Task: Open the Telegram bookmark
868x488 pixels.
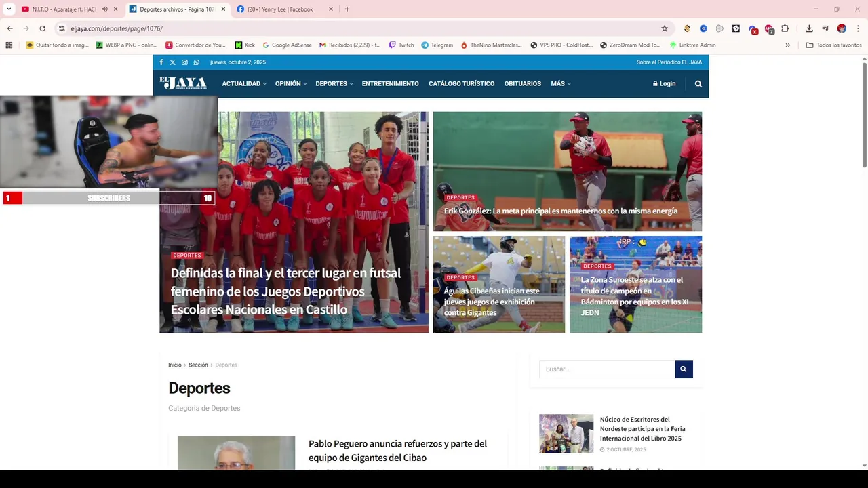Action: click(437, 45)
